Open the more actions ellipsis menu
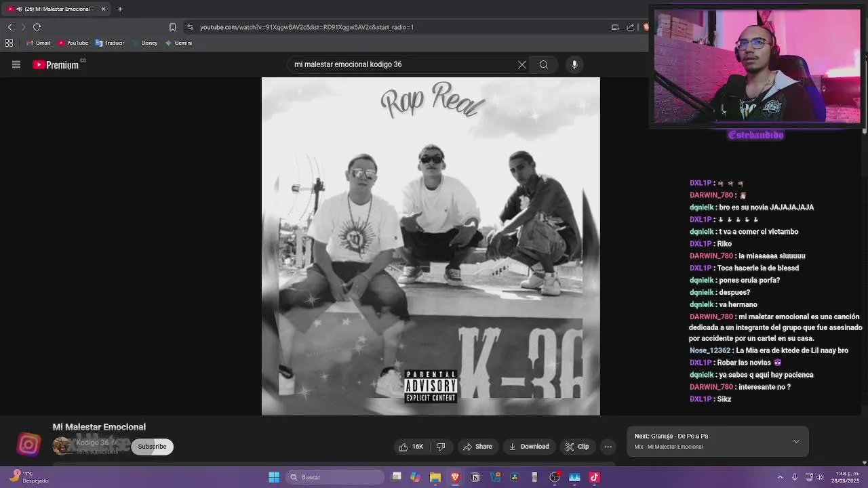The width and height of the screenshot is (868, 488). tap(608, 447)
